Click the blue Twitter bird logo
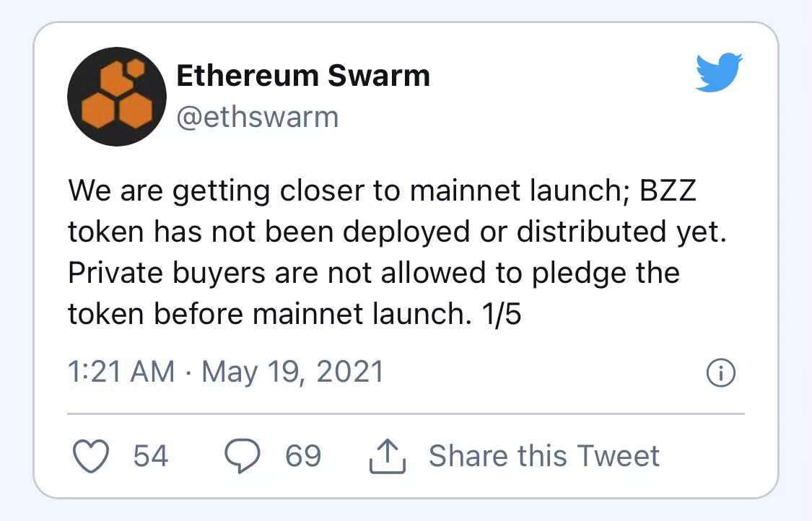Screen dimensions: 812x521 coord(719,72)
